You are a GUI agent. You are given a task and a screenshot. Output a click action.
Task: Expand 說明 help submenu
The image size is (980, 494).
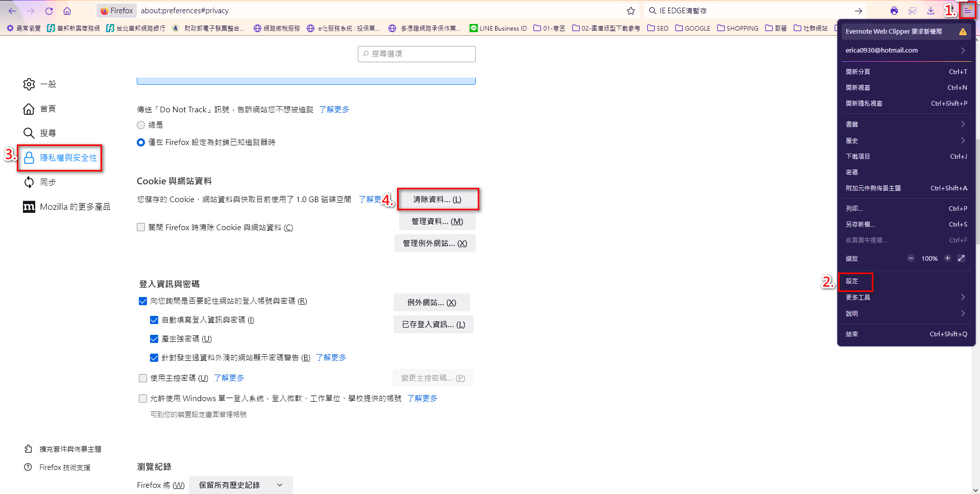tap(906, 314)
